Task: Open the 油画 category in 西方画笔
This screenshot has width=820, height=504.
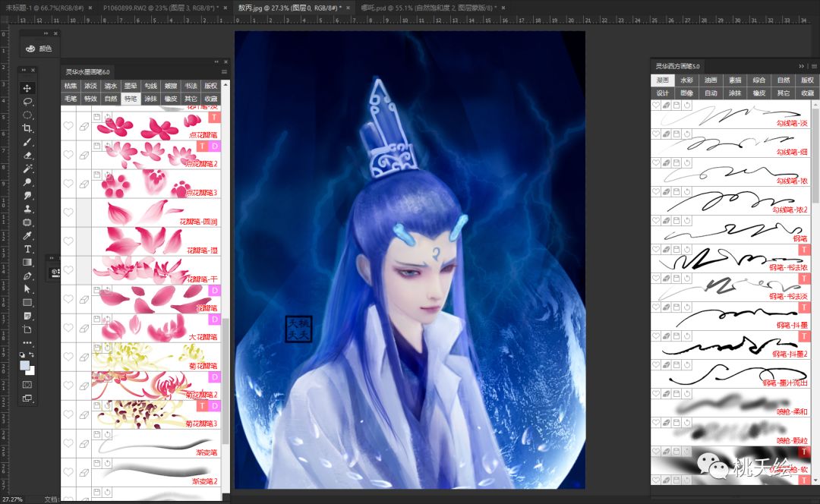Action: [x=711, y=80]
